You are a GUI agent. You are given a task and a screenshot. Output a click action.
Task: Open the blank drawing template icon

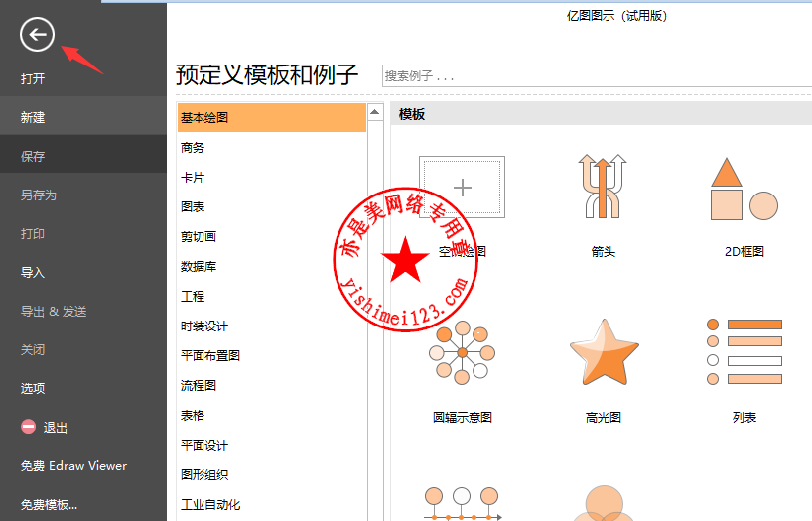tap(462, 187)
